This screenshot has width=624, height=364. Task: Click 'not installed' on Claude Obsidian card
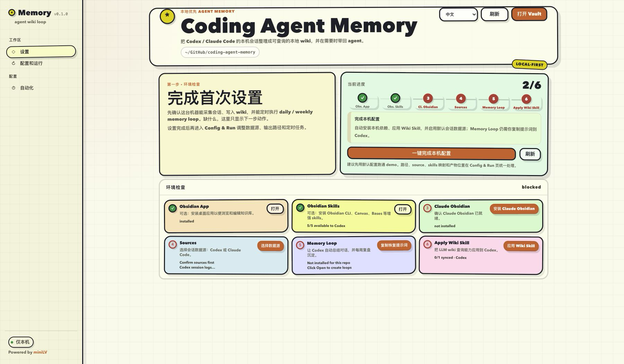point(445,226)
